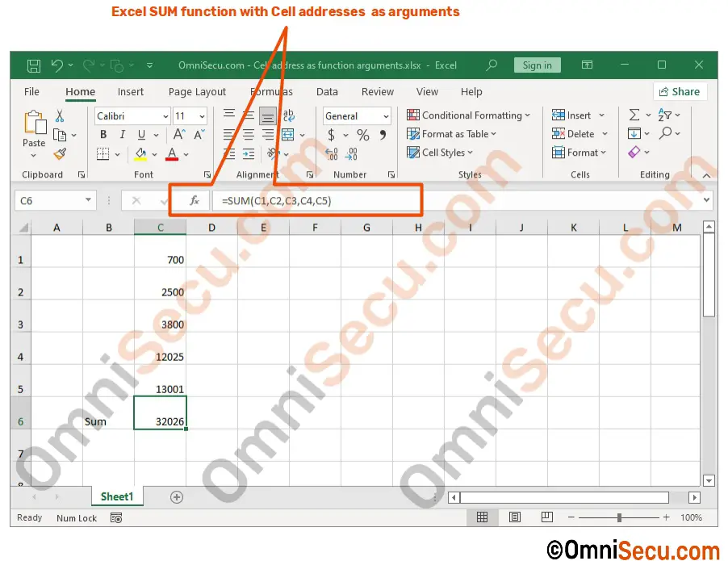Increase indent of cell content
The height and width of the screenshot is (561, 728).
tap(249, 153)
